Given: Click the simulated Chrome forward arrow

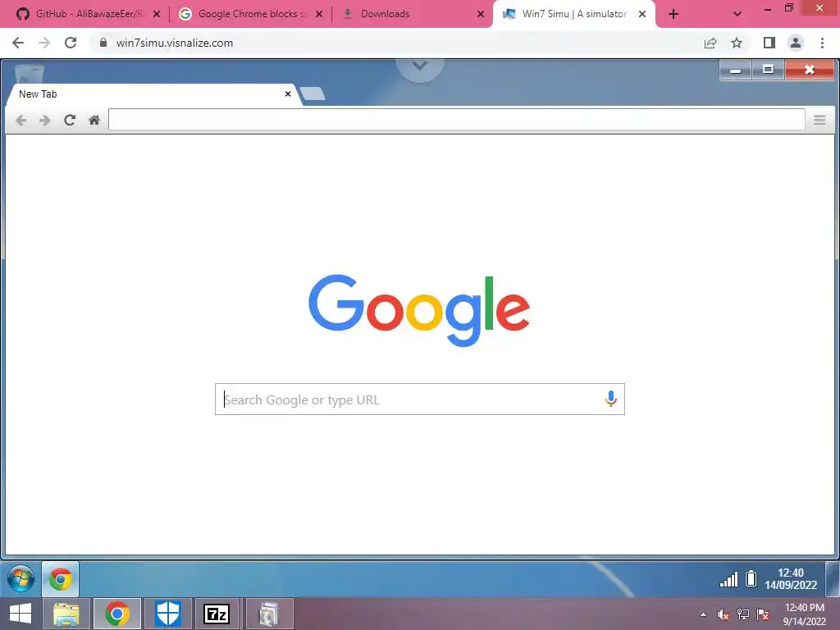Looking at the screenshot, I should tap(45, 120).
